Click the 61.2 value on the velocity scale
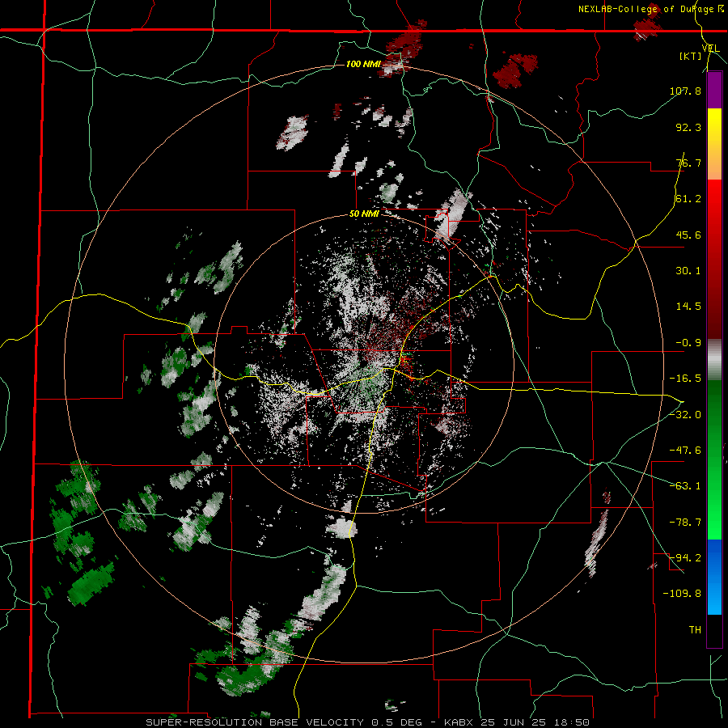Viewport: 728px width, 728px height. click(688, 199)
